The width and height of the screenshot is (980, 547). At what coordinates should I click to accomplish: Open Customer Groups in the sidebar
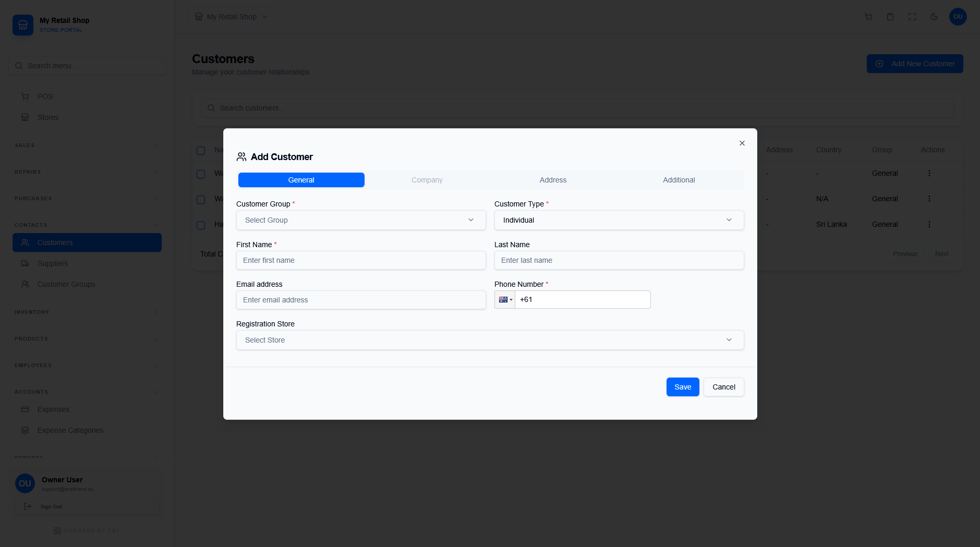(65, 284)
